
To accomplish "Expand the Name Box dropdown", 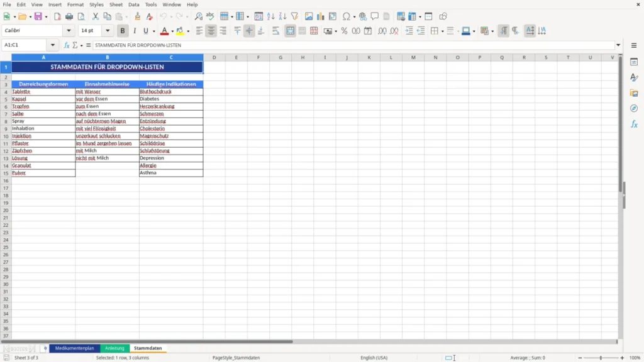I will pos(53,45).
